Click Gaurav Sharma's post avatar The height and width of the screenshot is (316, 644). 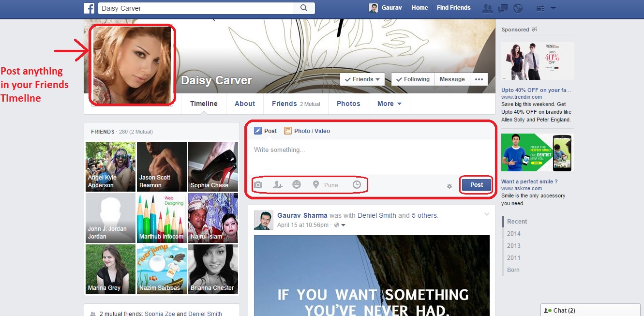point(263,220)
